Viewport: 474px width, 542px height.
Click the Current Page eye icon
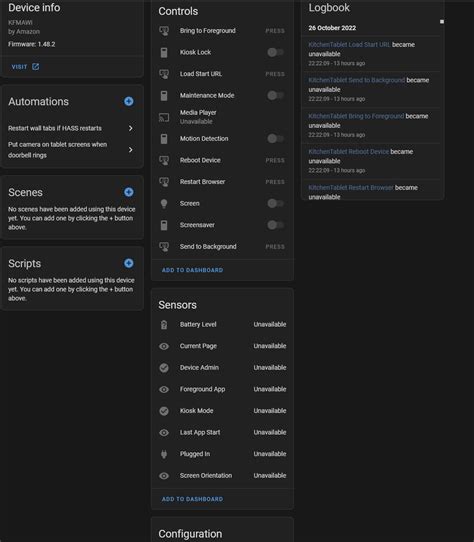click(164, 346)
